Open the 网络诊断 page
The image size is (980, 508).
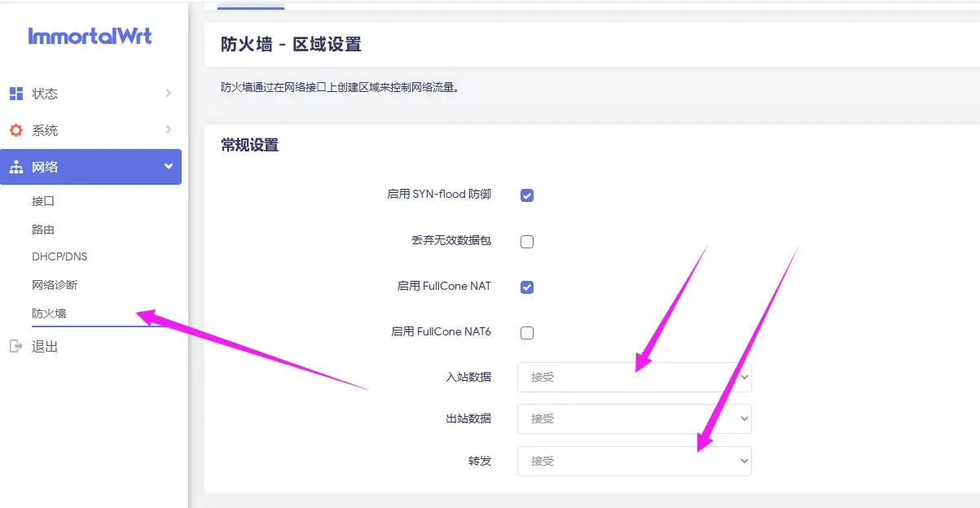pyautogui.click(x=53, y=284)
